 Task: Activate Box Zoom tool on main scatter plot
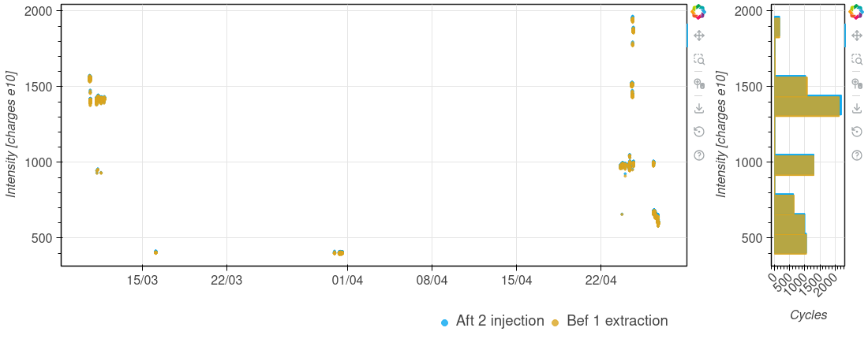click(x=699, y=59)
